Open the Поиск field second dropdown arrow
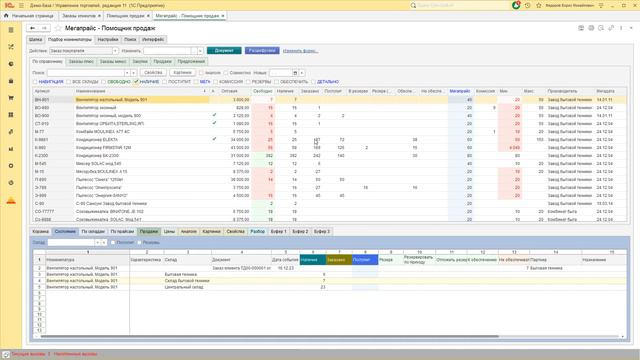Viewport: 640px width, 360px height. (133, 73)
